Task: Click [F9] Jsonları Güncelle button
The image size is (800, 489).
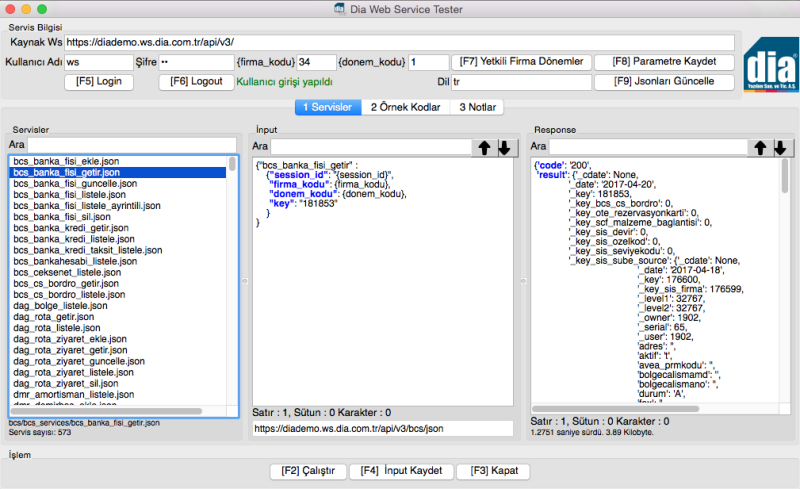Action: tap(665, 81)
